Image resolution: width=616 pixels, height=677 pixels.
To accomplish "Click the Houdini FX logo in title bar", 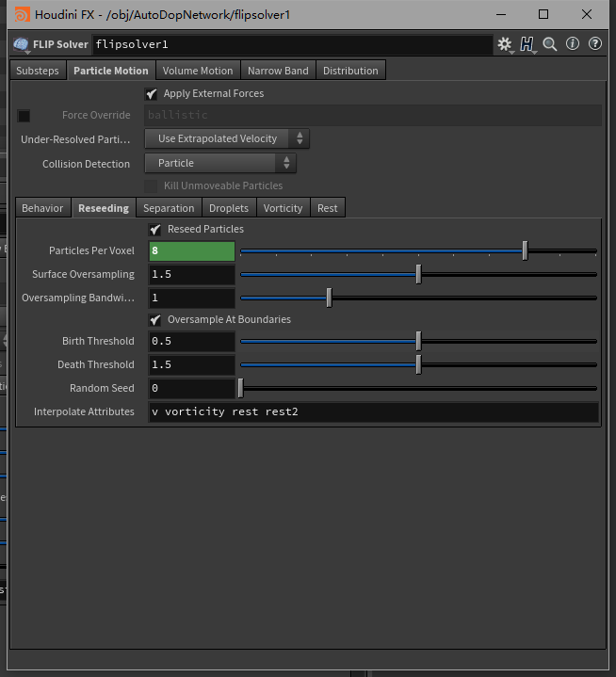I will click(x=22, y=15).
